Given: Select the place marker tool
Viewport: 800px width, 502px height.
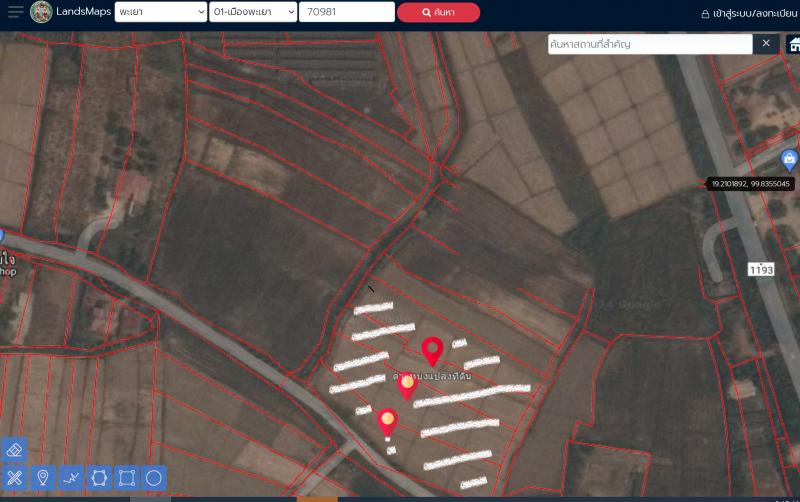Looking at the screenshot, I should click(43, 477).
